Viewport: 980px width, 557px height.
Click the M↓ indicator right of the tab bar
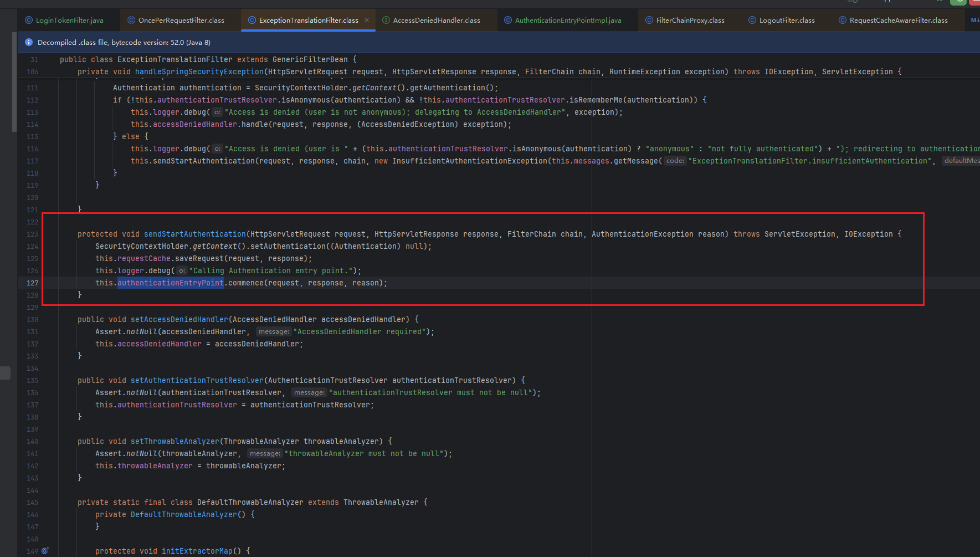tap(974, 20)
